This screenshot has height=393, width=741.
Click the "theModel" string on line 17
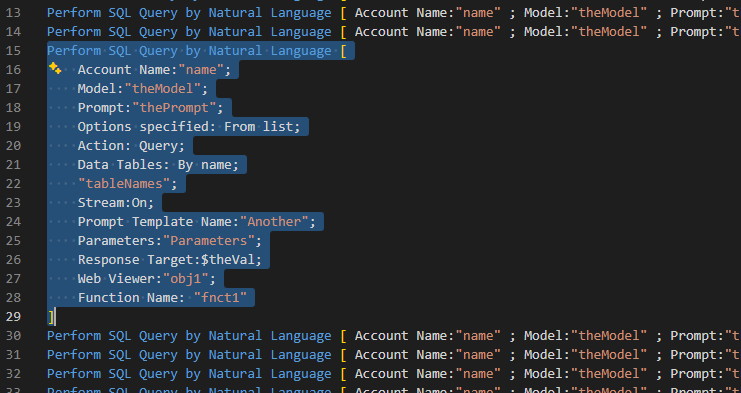click(x=162, y=89)
